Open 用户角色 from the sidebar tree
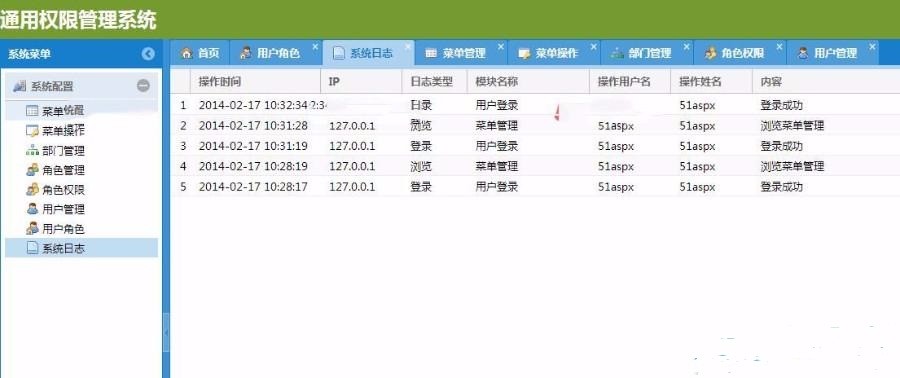Screen dimensions: 900x378 [63, 229]
